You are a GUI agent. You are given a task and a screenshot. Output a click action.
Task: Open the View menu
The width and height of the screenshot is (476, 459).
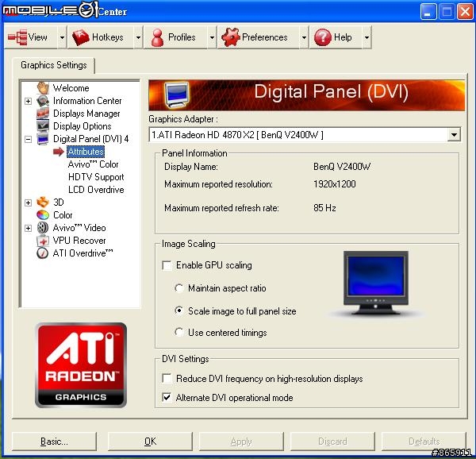(x=31, y=37)
